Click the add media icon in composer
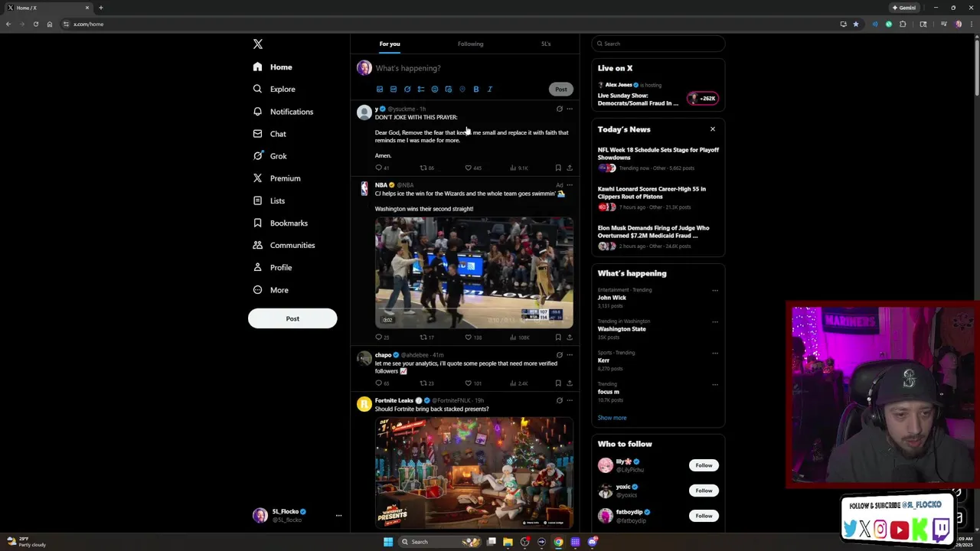The width and height of the screenshot is (980, 551). pyautogui.click(x=379, y=89)
